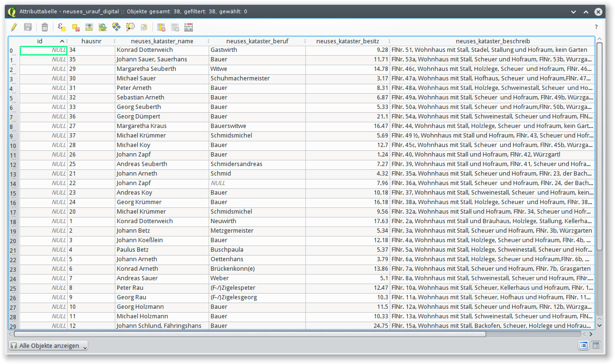615x364 pixels.
Task: Click the deselect all features icon
Action: [76, 27]
